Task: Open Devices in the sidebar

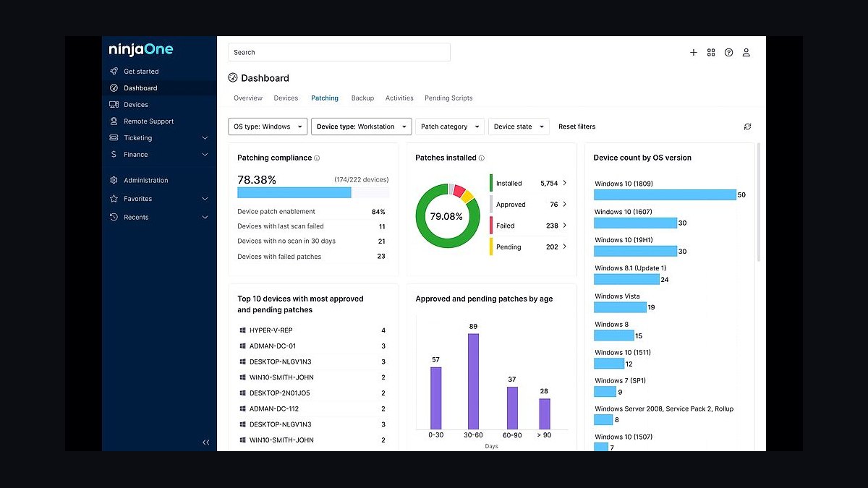Action: coord(159,105)
